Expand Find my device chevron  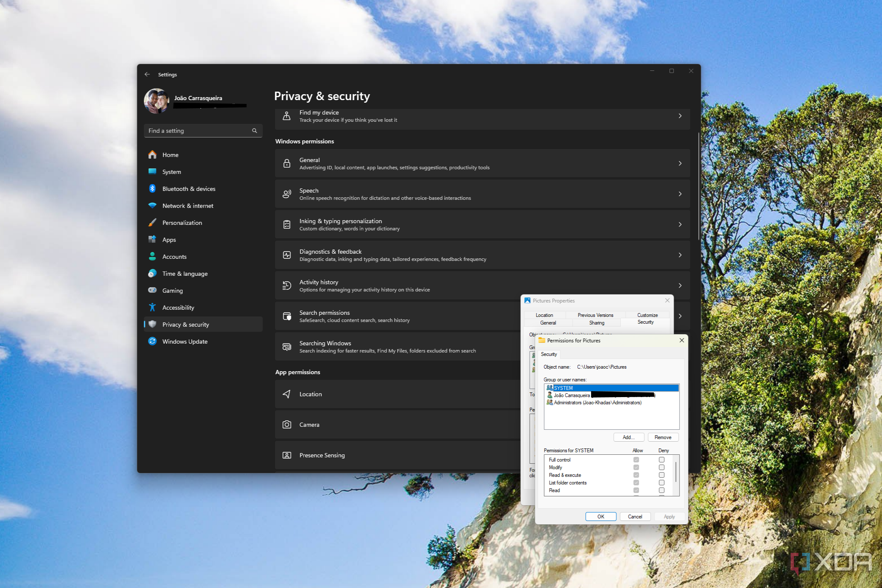point(680,116)
